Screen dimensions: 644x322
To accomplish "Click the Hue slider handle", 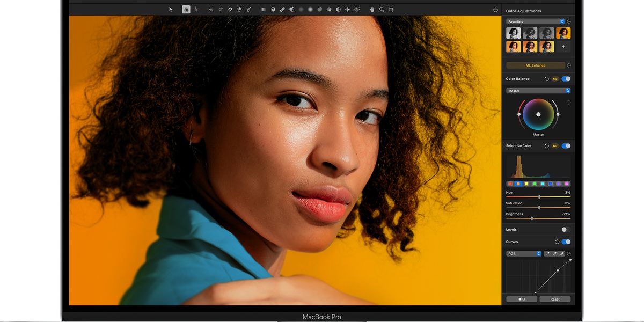I will click(x=539, y=197).
